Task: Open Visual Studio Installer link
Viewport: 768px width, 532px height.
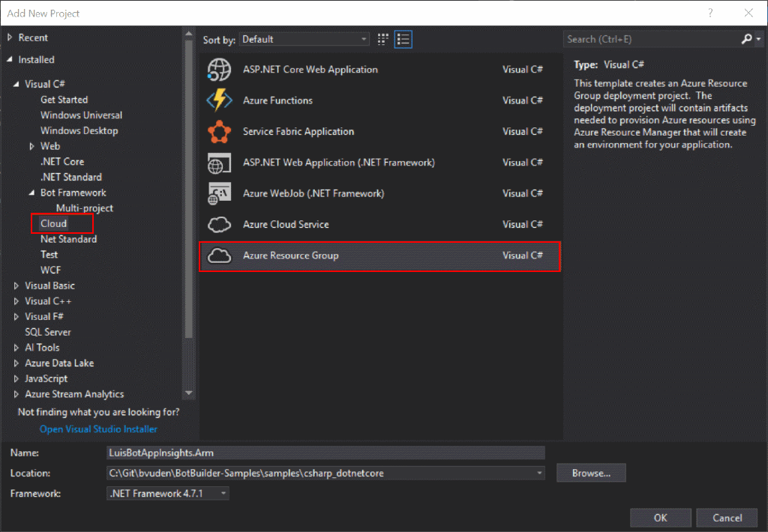Action: tap(97, 429)
